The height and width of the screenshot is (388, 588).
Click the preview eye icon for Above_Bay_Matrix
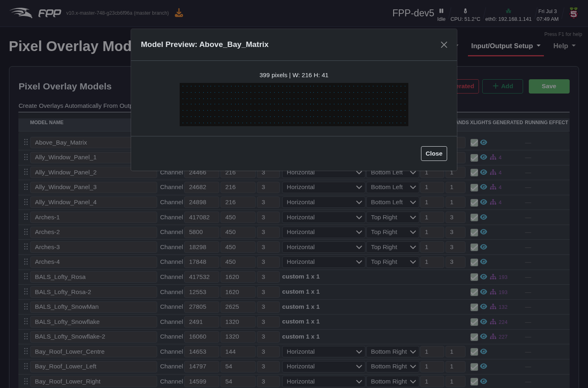click(483, 142)
